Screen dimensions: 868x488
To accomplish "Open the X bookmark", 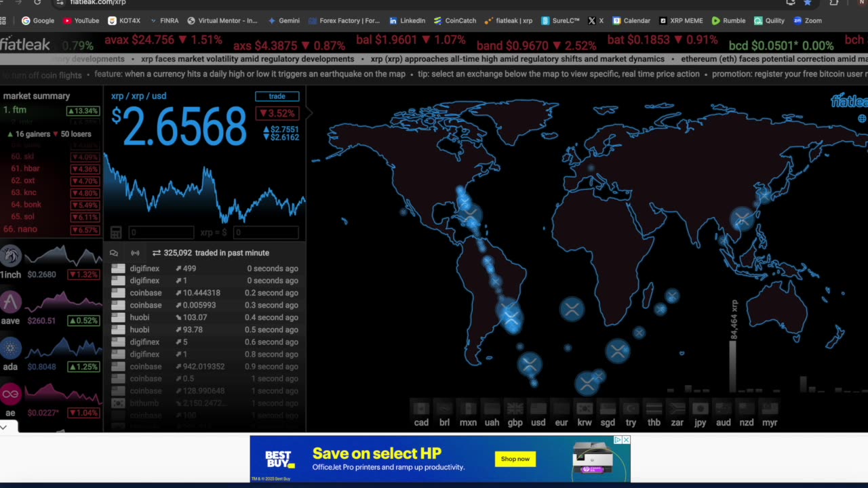I will pyautogui.click(x=596, y=20).
